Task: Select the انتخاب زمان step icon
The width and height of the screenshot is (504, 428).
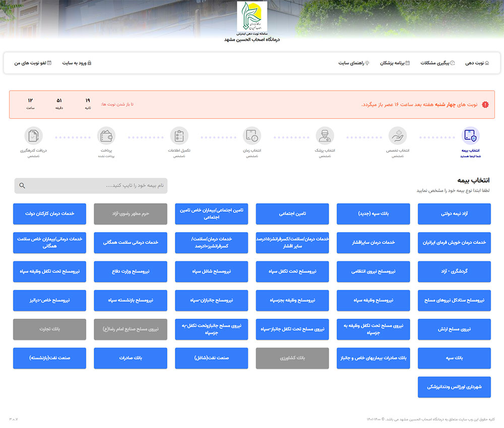Action: click(x=252, y=136)
